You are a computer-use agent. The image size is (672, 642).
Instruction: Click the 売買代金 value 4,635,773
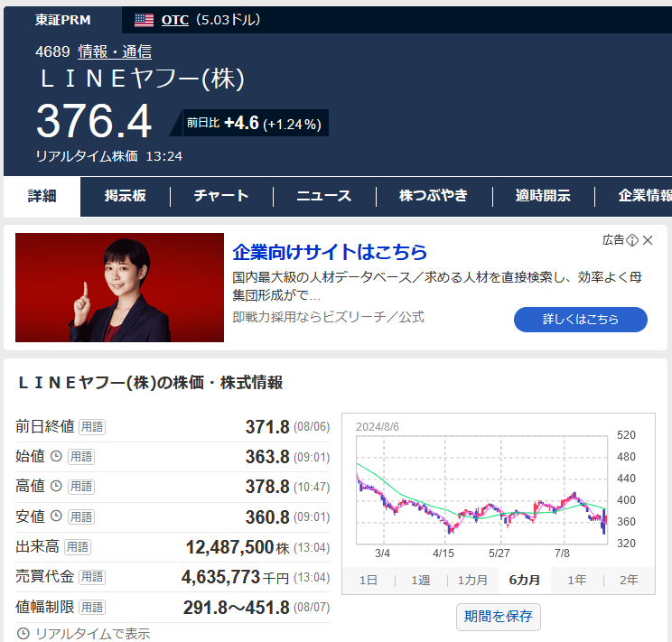click(220, 577)
